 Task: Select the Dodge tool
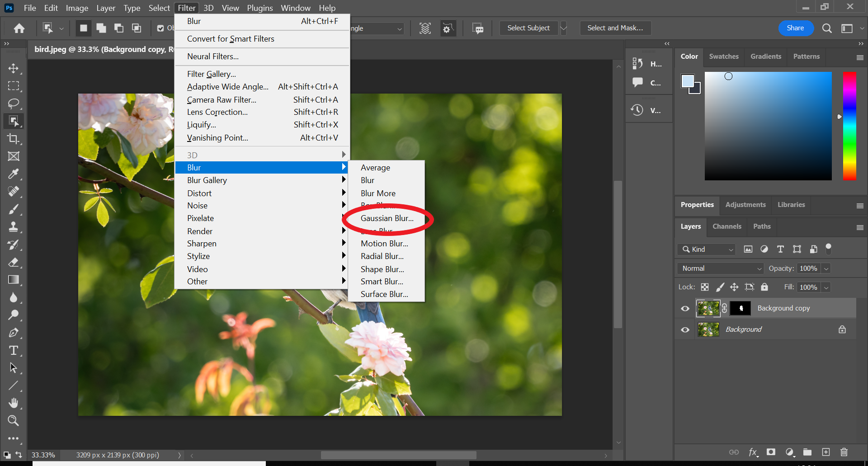click(x=14, y=315)
